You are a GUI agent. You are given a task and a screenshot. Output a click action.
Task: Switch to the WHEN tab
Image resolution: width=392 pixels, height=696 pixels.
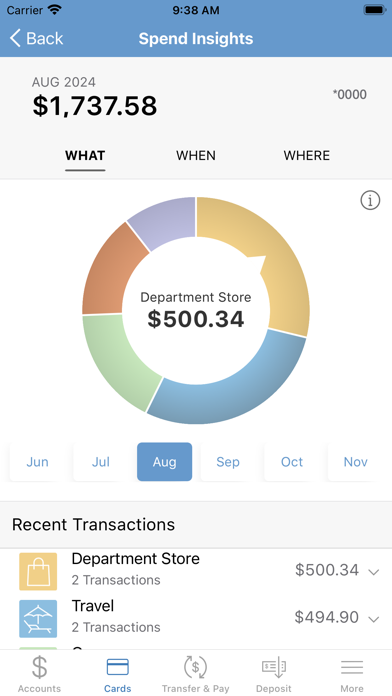pos(196,156)
